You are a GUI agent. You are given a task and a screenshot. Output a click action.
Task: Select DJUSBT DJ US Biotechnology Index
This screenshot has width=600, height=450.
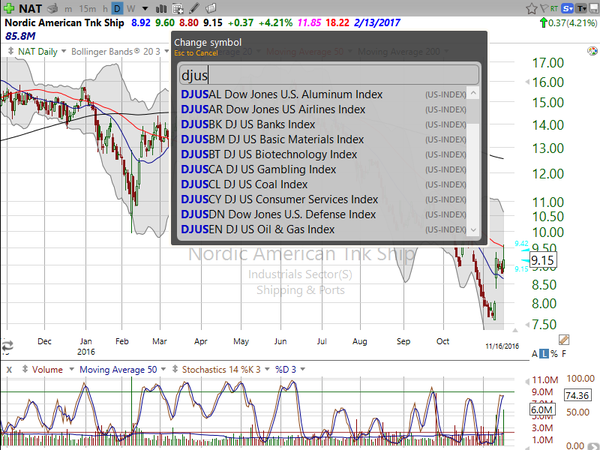(324, 154)
